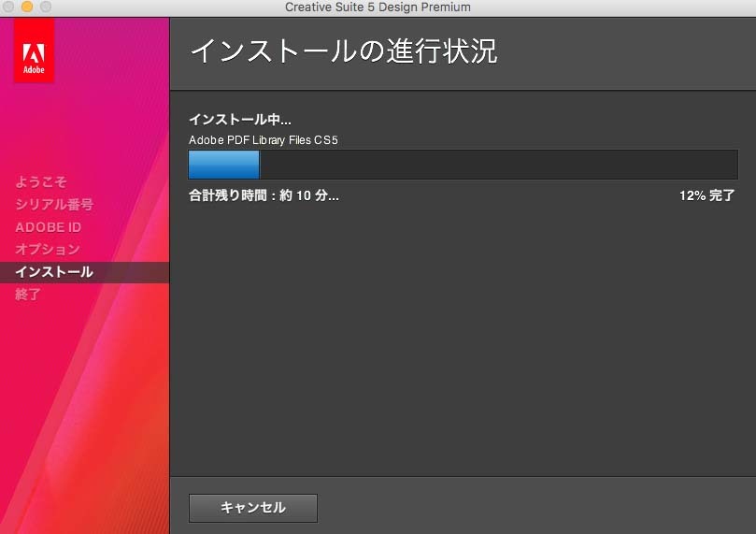
Task: Select the シリアル番号 step in sidebar
Action: tap(54, 205)
